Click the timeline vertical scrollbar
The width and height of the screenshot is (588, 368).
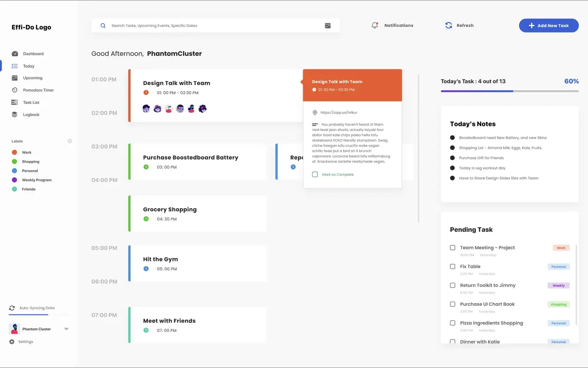[x=418, y=149]
